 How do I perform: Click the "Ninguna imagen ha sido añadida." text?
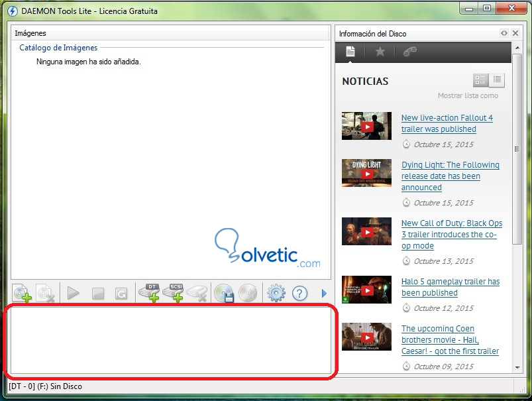(89, 62)
